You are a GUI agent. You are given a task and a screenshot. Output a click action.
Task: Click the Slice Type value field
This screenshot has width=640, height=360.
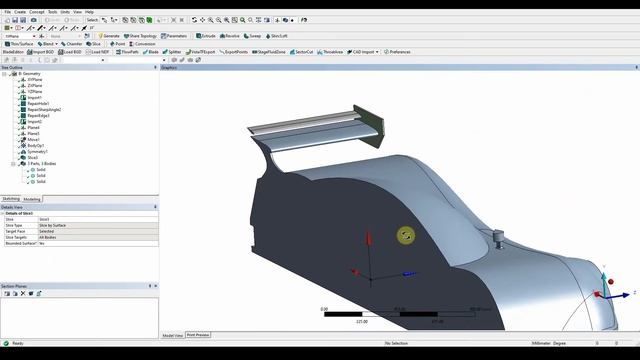98,225
